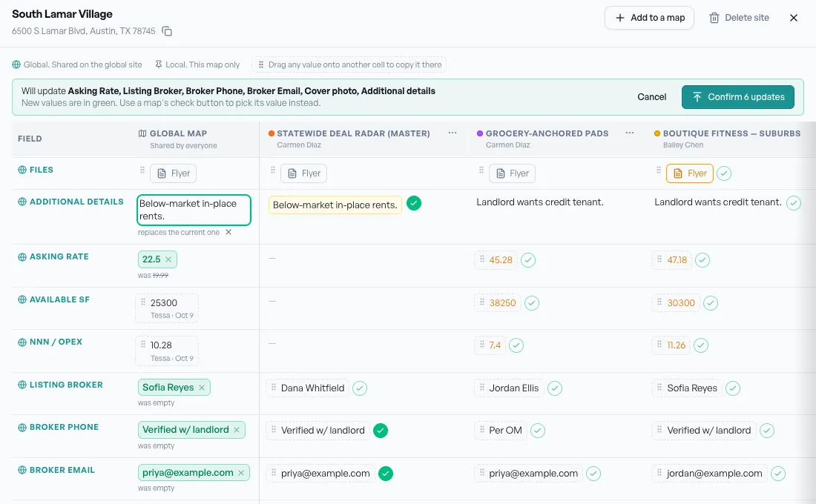Click globe icon next to FILES field
The image size is (816, 504).
[22, 170]
